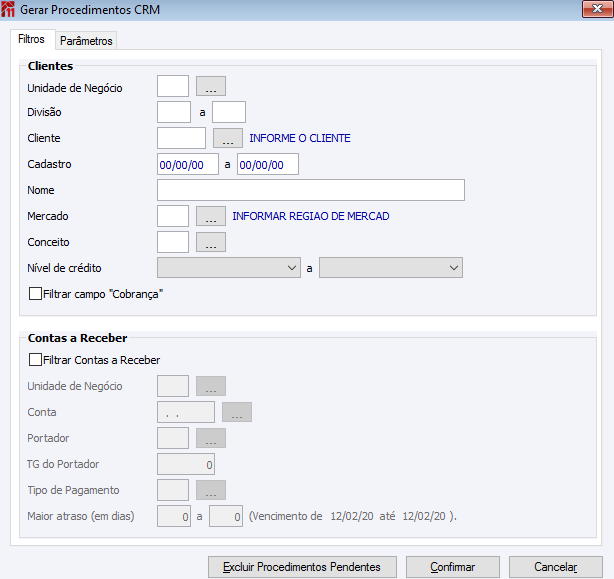Focus the Nome text field
The image size is (614, 579).
click(x=311, y=190)
